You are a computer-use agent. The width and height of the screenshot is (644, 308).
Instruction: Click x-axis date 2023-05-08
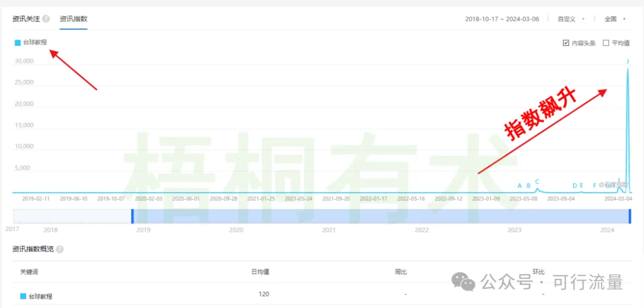click(524, 198)
